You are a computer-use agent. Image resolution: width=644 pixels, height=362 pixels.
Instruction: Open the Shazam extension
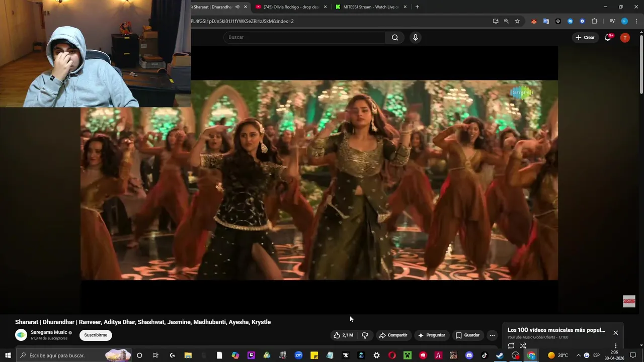[570, 21]
